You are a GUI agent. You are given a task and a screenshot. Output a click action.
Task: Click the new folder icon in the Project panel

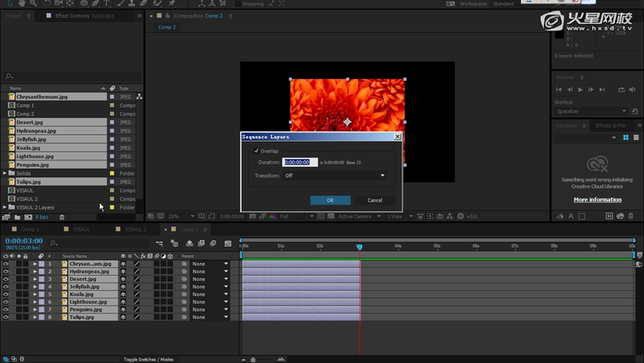(x=17, y=217)
